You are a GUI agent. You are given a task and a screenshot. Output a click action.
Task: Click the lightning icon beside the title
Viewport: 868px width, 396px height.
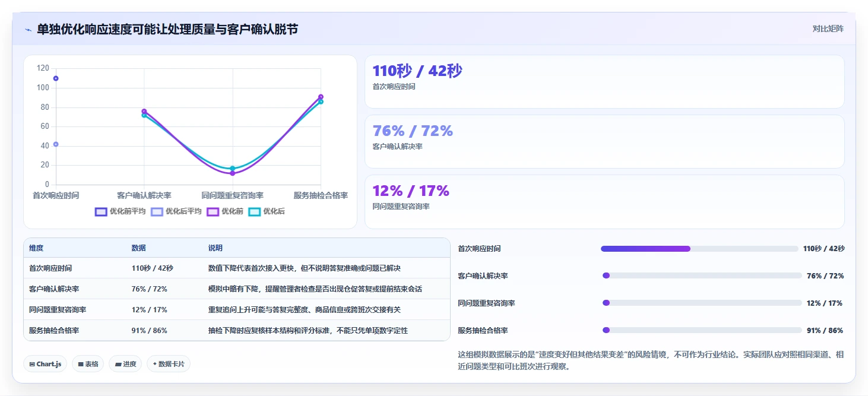[x=28, y=30]
